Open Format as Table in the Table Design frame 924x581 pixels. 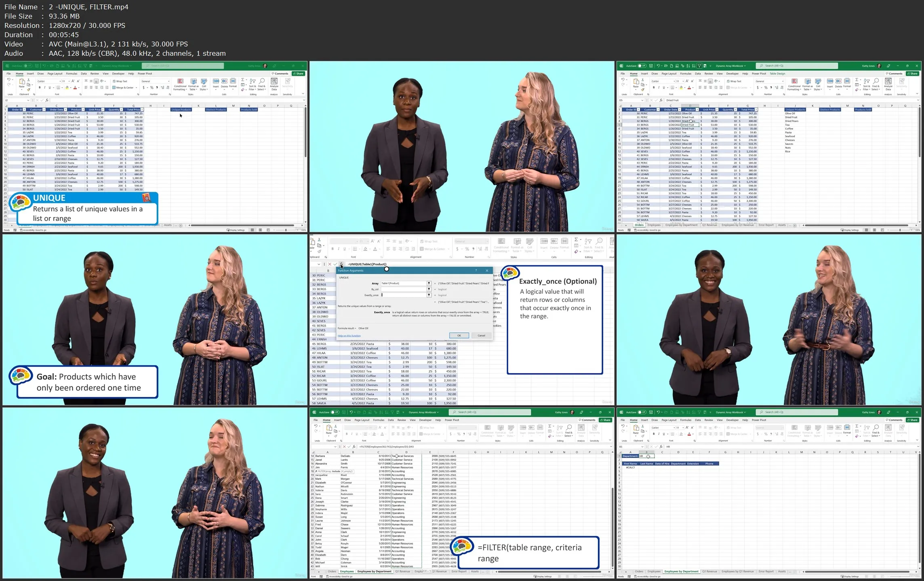pos(808,84)
